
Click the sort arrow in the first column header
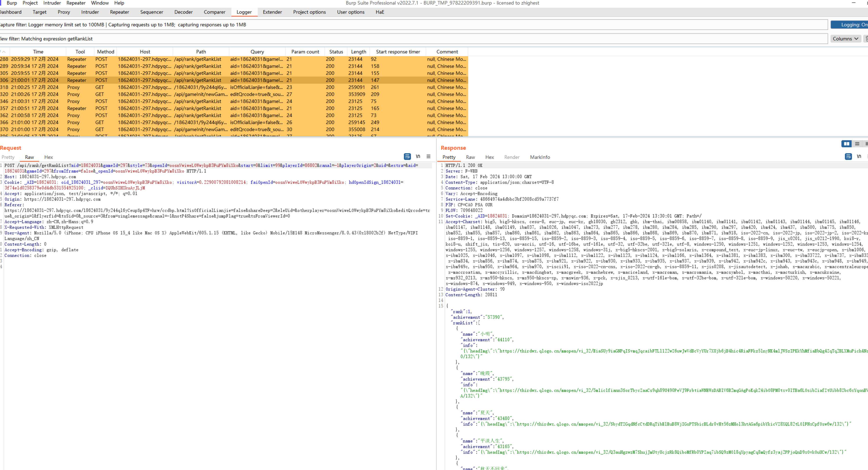4,52
